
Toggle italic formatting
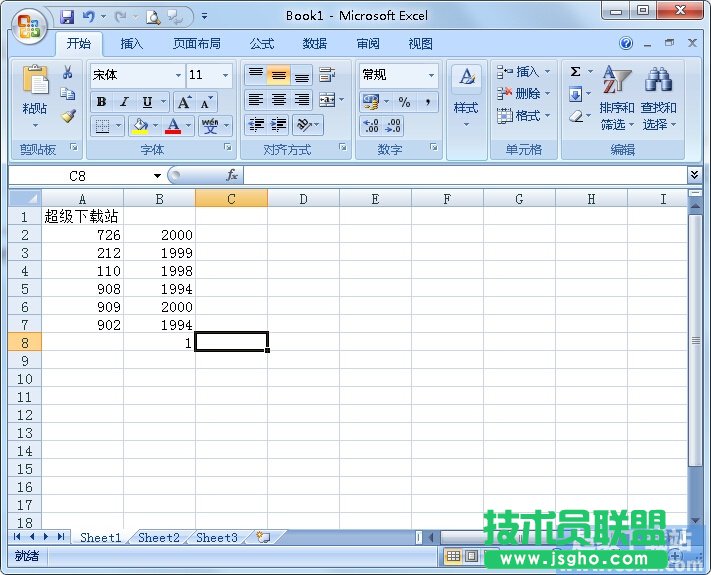pos(124,102)
